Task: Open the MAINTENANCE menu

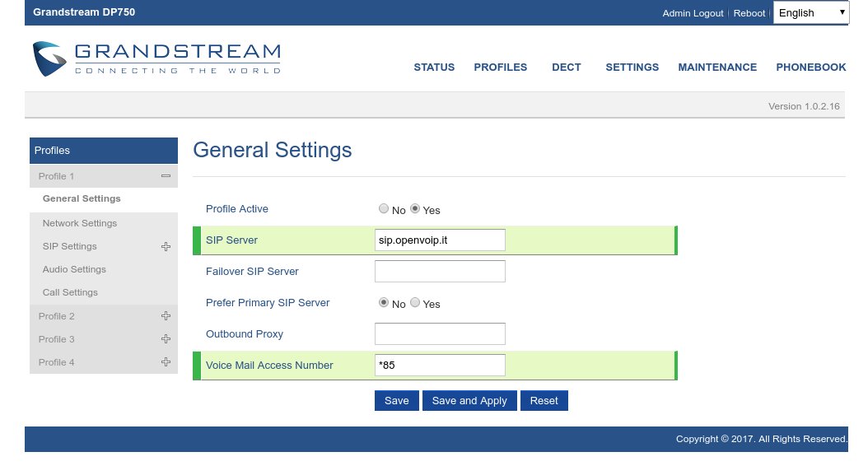Action: (717, 67)
